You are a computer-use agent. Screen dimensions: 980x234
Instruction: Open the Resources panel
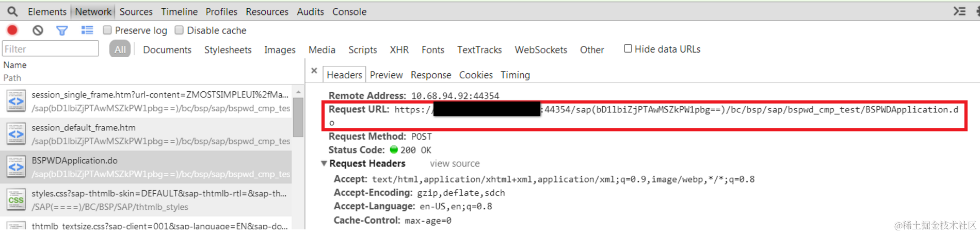tap(267, 11)
